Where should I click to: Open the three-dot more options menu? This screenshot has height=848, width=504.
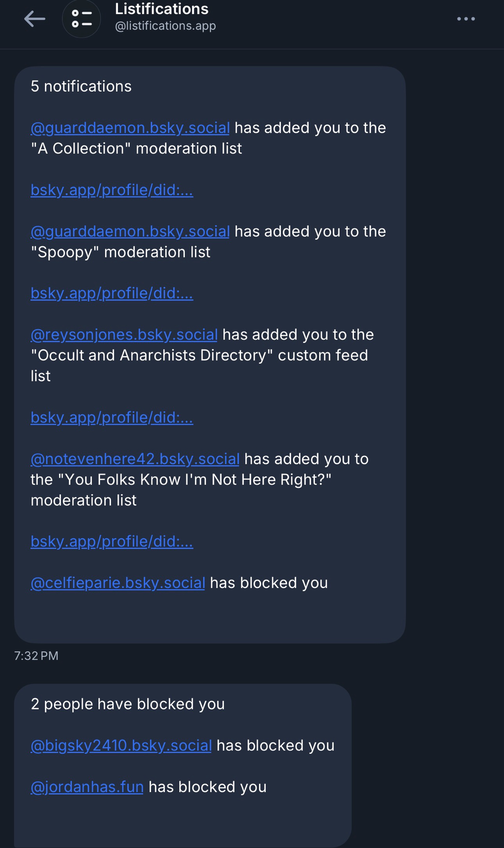[466, 19]
